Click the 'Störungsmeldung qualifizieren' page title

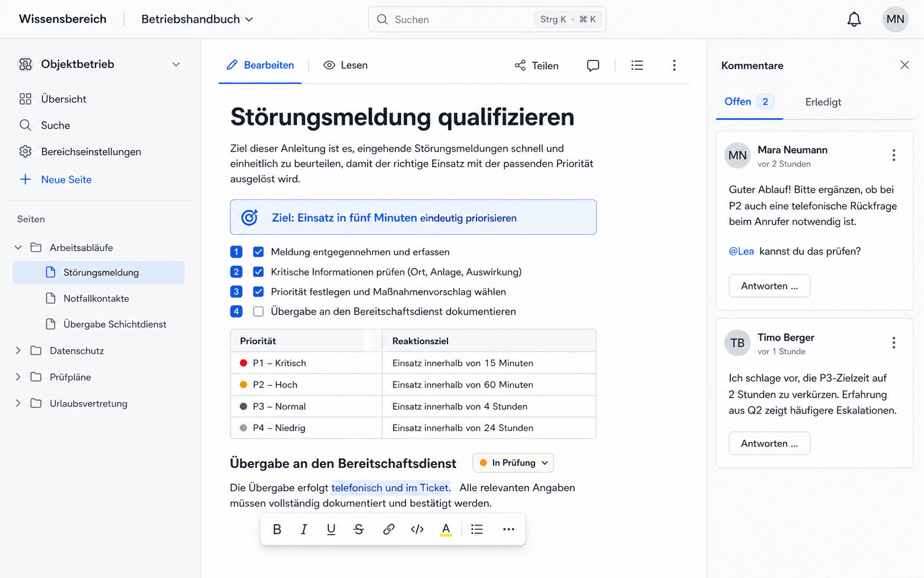(x=402, y=117)
